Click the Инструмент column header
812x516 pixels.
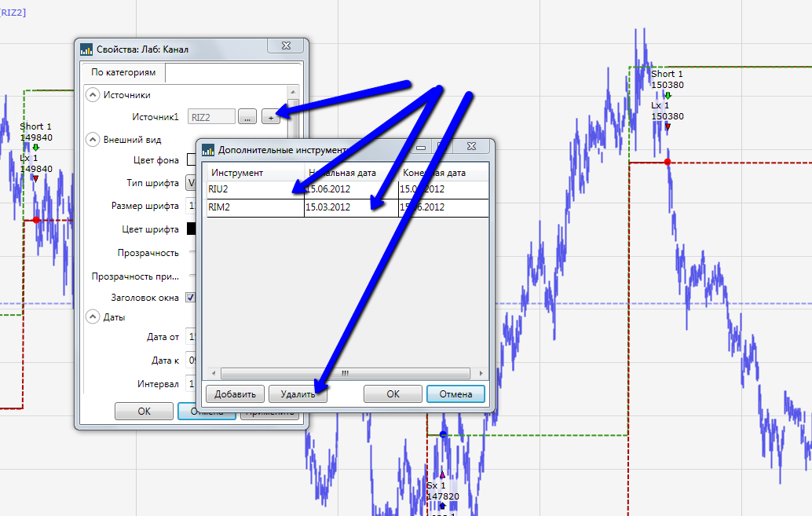point(237,173)
